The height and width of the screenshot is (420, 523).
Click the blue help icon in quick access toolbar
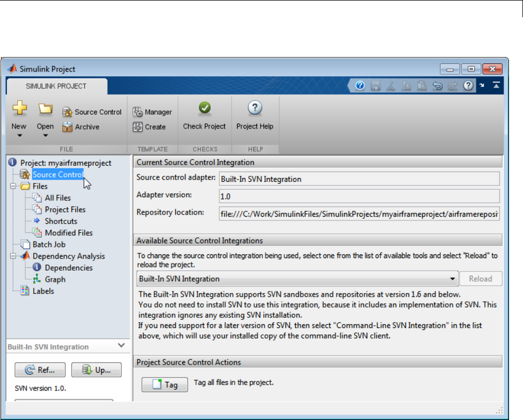(x=360, y=86)
